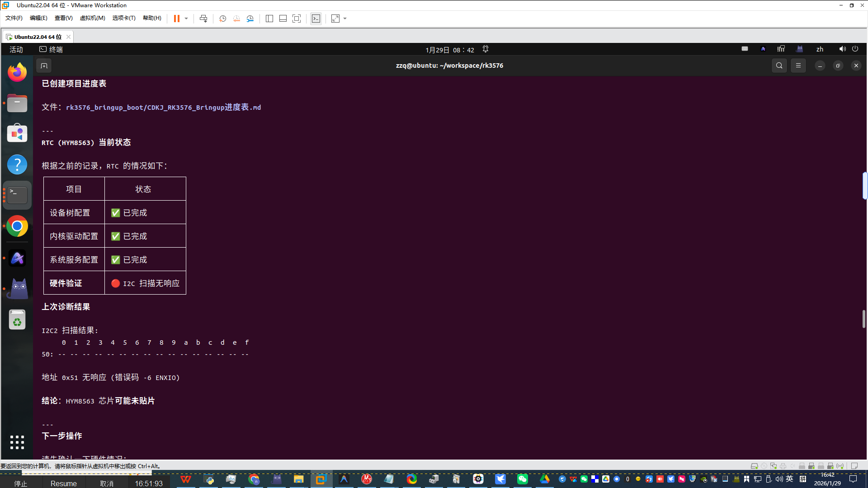Viewport: 868px width, 488px height.
Task: Open Firefox from the dock
Action: coord(17,72)
